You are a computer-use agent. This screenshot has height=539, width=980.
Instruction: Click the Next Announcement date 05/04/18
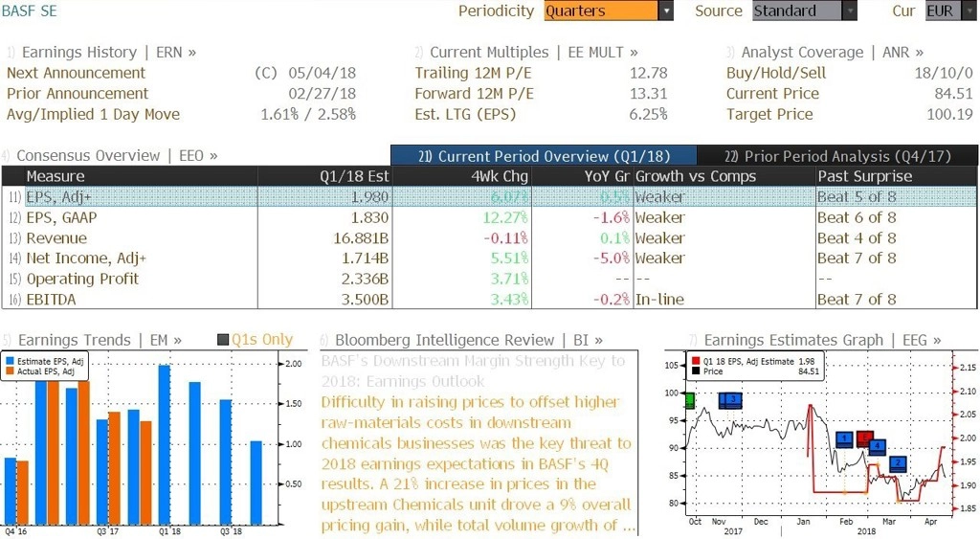coord(322,73)
